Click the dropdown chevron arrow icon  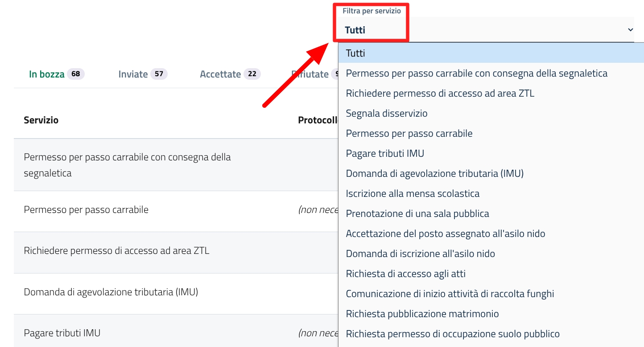[630, 30]
